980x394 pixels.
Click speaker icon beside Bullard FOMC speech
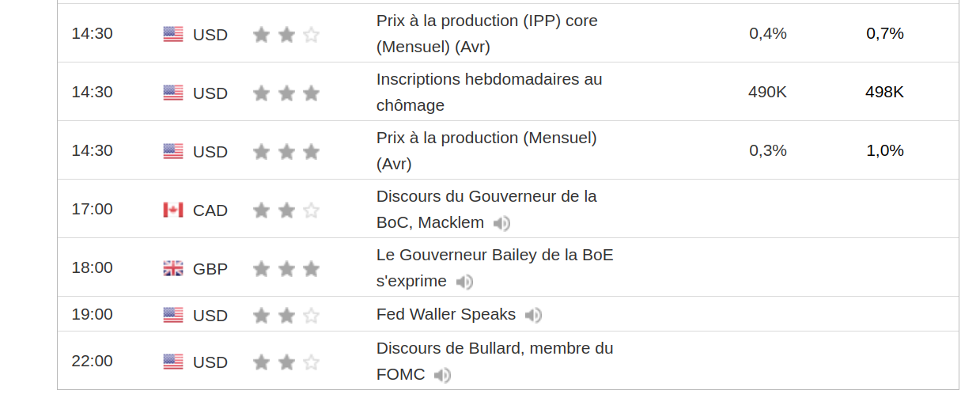point(442,376)
